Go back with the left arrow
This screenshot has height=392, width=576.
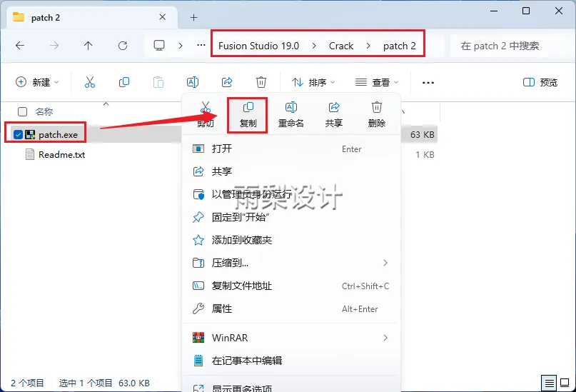coord(20,46)
